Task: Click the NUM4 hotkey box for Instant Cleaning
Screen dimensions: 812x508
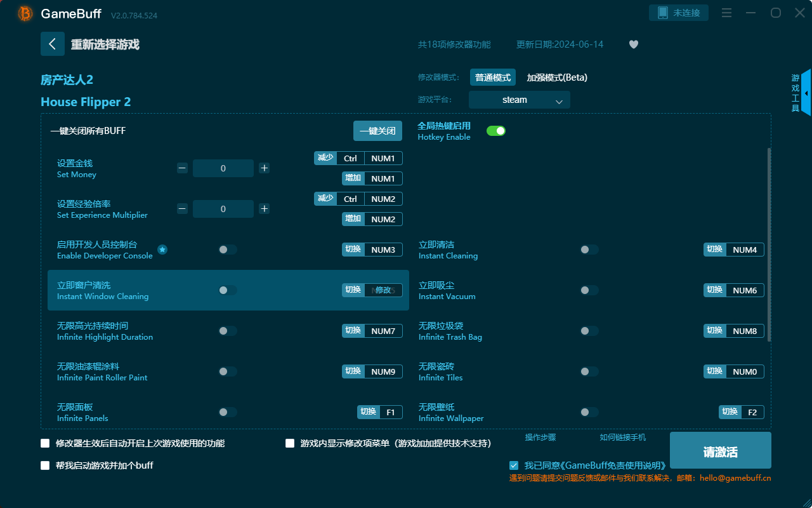Action: click(744, 250)
